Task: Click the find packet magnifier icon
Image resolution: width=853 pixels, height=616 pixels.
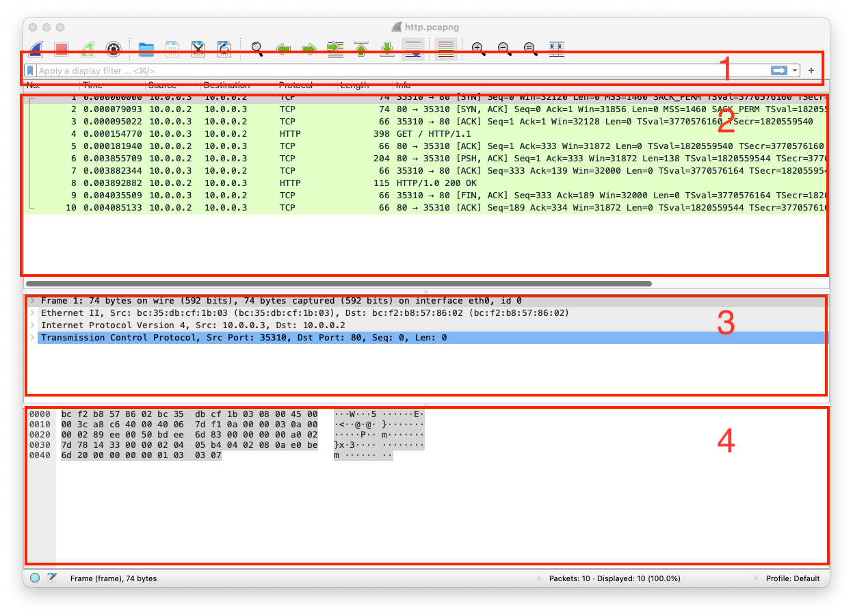Action: [x=257, y=49]
